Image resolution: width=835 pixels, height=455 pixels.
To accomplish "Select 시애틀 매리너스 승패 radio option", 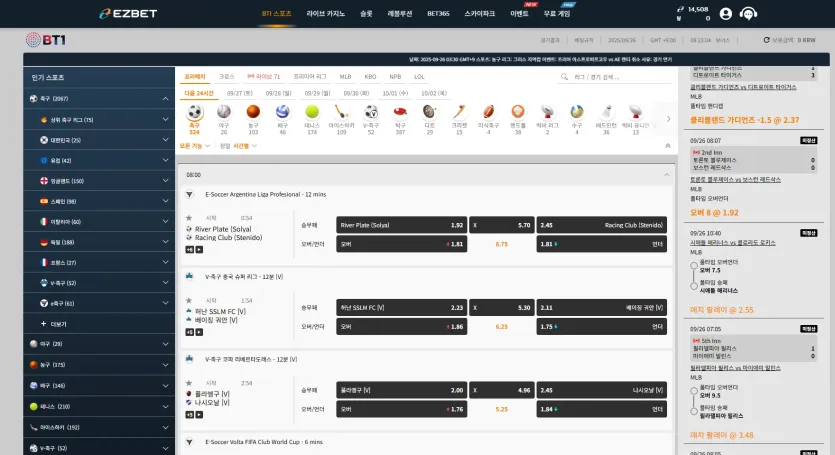I will pos(693,286).
